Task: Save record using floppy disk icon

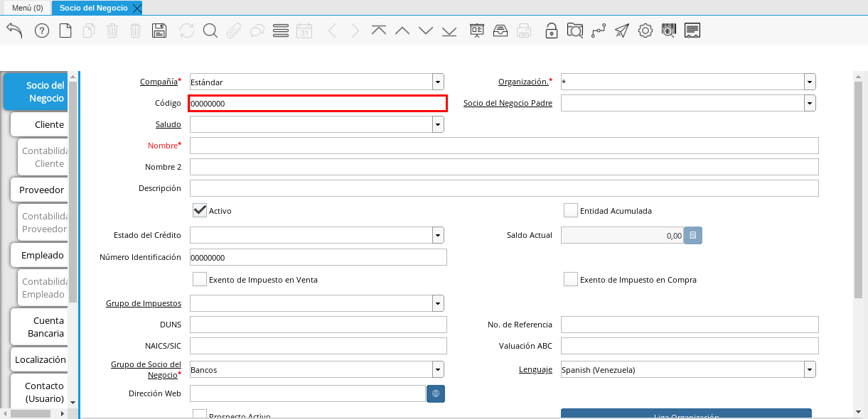Action: click(x=159, y=31)
